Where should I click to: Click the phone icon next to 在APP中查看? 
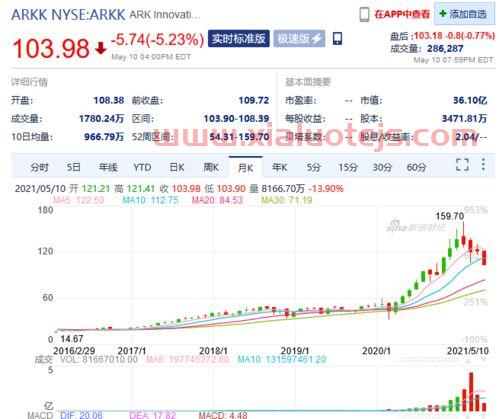pyautogui.click(x=364, y=14)
